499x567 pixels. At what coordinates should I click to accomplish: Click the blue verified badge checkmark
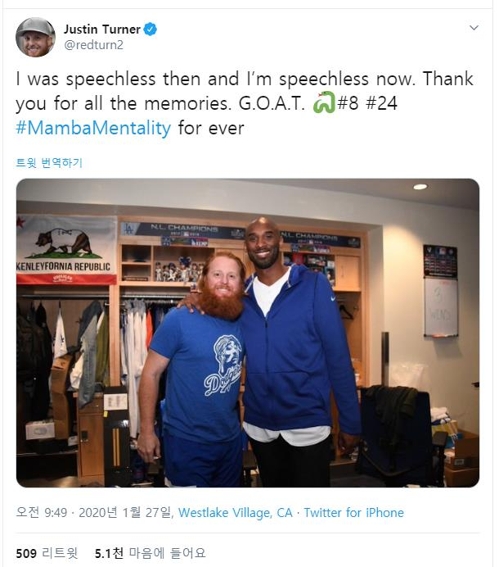pos(150,29)
